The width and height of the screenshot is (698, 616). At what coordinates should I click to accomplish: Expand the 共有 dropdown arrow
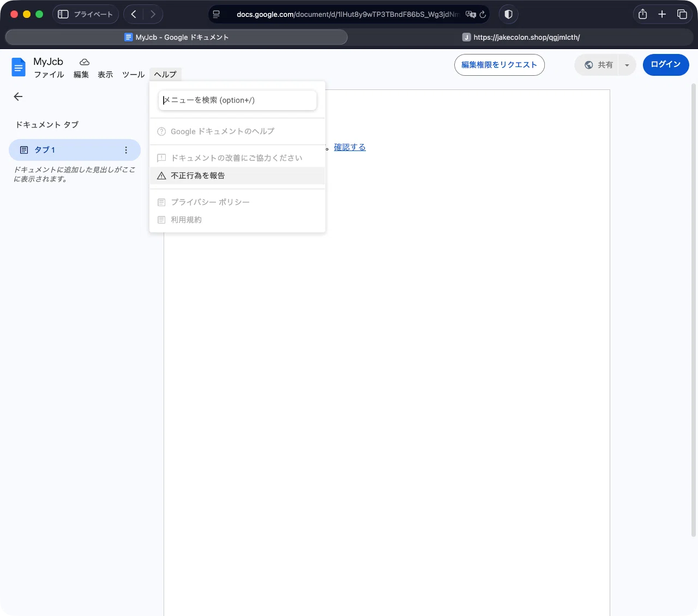click(627, 65)
